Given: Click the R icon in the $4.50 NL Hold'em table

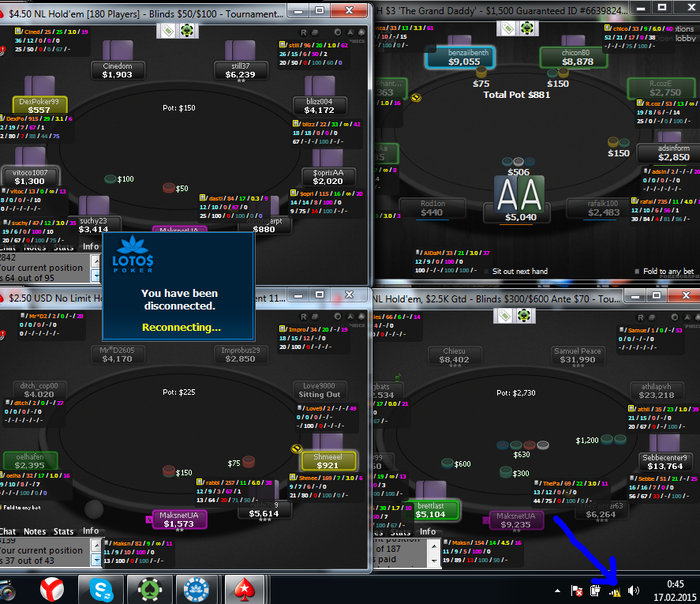Looking at the screenshot, I should coord(304,33).
